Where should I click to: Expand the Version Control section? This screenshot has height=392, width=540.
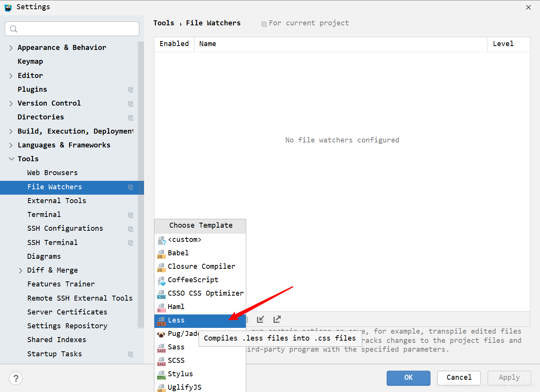[x=11, y=103]
